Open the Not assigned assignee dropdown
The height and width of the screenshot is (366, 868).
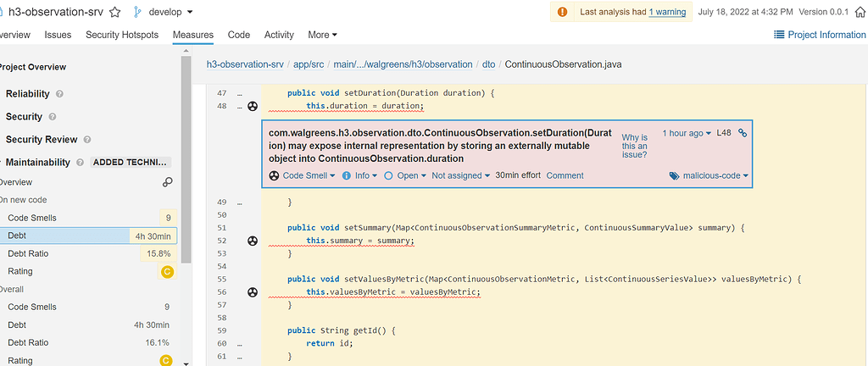460,175
